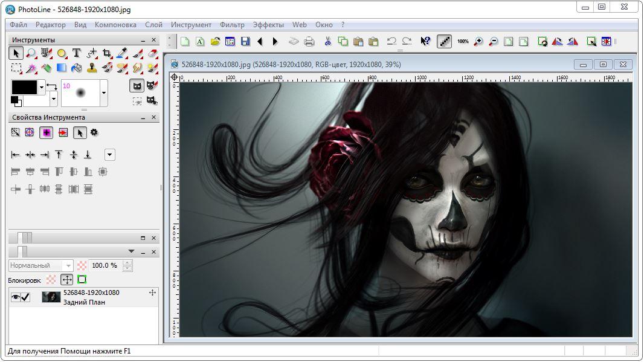Click the Print icon
The width and height of the screenshot is (644, 362).
[309, 41]
